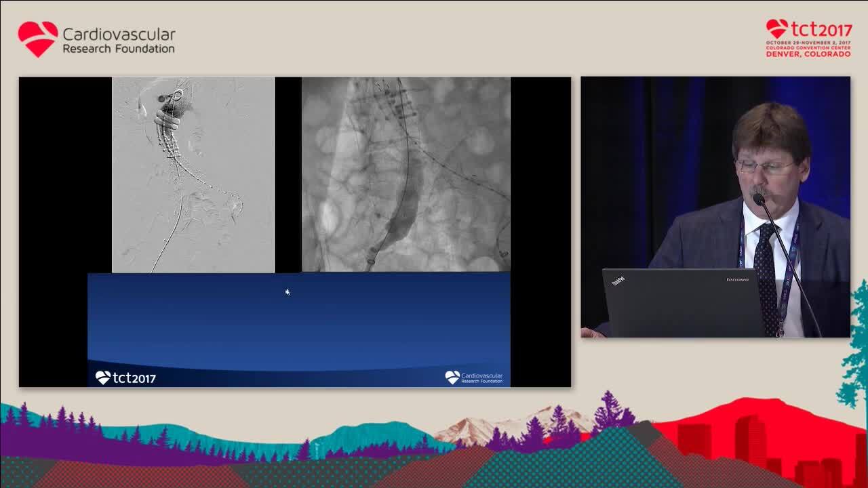Click the lenovo logo on the laptop
Viewport: 868px width, 488px height.
(x=737, y=279)
